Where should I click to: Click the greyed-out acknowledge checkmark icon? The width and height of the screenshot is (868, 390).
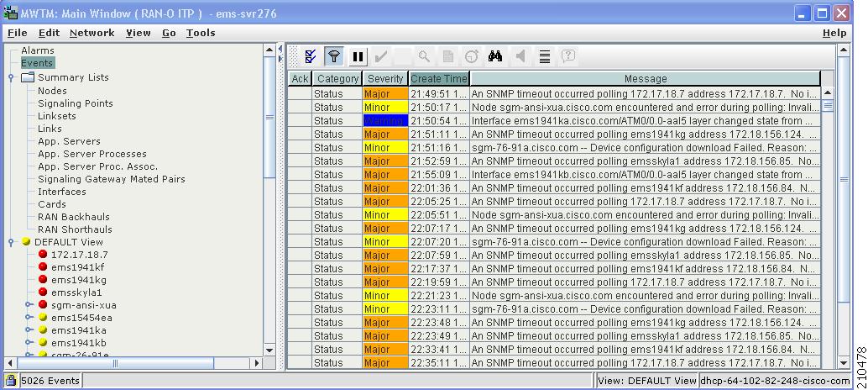[x=380, y=56]
